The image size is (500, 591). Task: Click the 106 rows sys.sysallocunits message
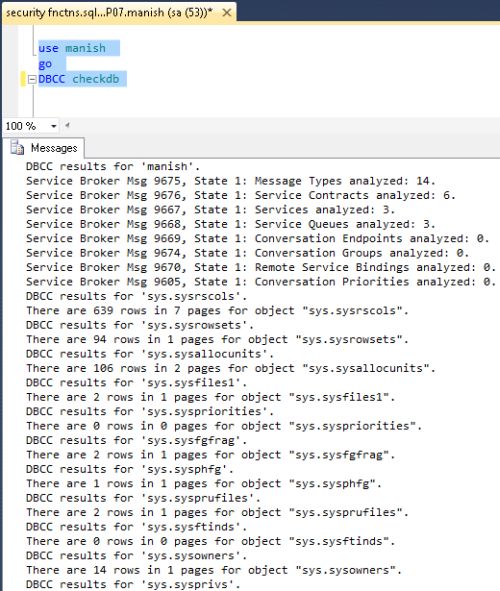tap(231, 368)
